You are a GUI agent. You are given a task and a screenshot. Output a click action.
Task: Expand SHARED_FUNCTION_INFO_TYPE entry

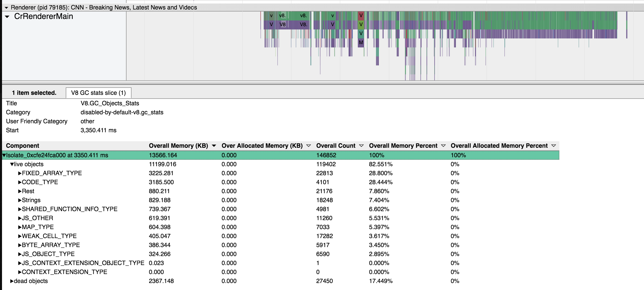[x=20, y=209]
